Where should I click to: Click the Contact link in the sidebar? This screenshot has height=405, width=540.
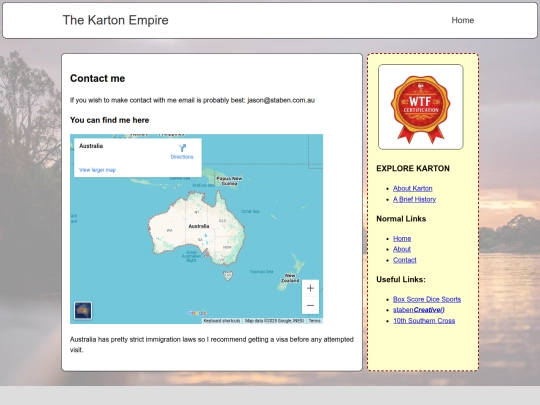(x=405, y=260)
